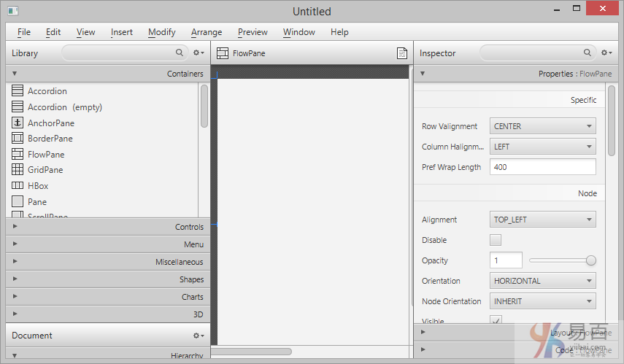Open the Arrange menu
The width and height of the screenshot is (624, 364).
(207, 32)
